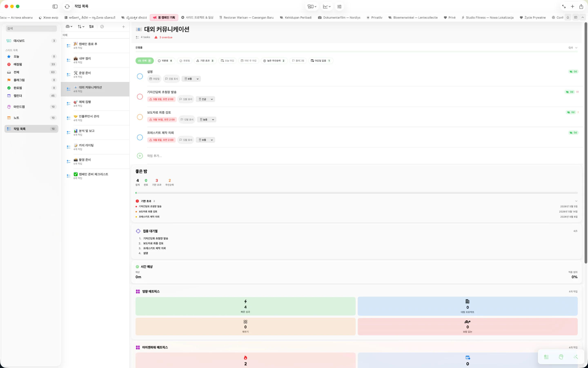
Task: Toggle the sidebar panel icon
Action: coord(55,7)
